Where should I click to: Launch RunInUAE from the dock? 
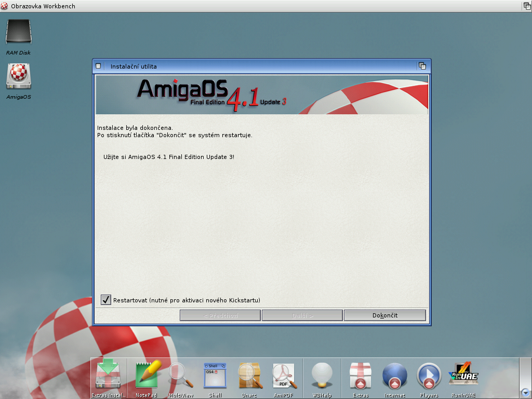(463, 374)
